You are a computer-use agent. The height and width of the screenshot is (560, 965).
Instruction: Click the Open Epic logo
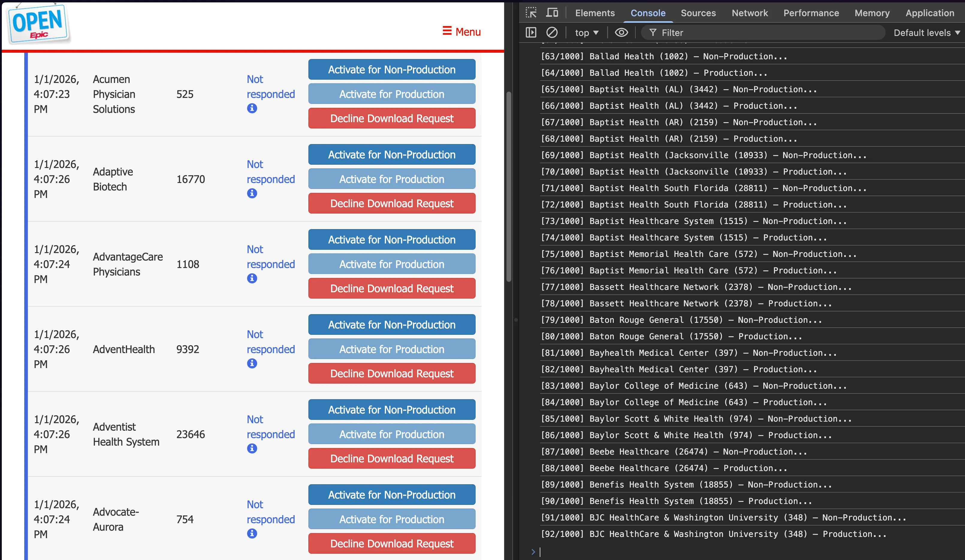pos(38,24)
